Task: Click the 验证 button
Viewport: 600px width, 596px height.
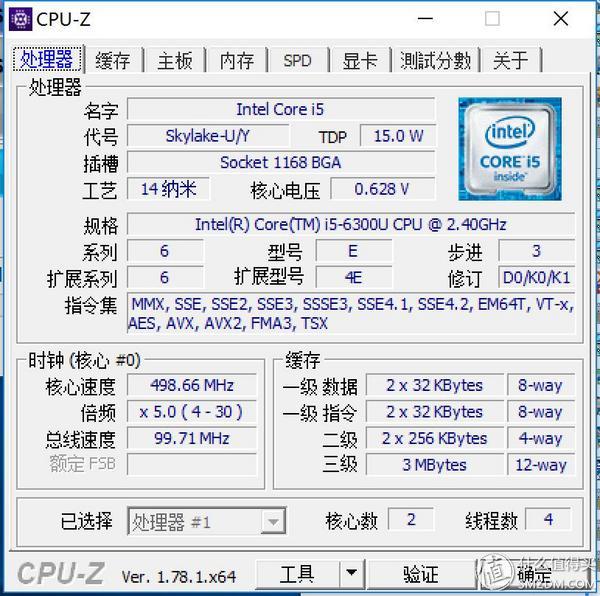Action: point(421,574)
